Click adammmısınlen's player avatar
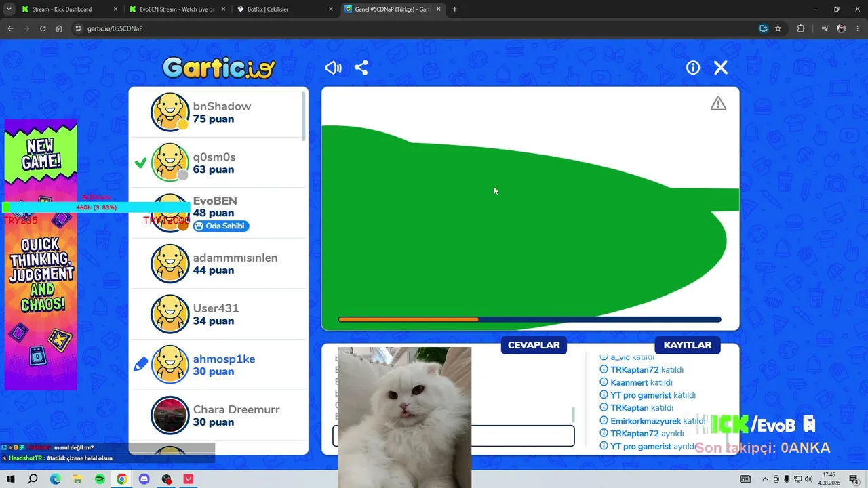Image resolution: width=868 pixels, height=488 pixels. click(x=170, y=264)
